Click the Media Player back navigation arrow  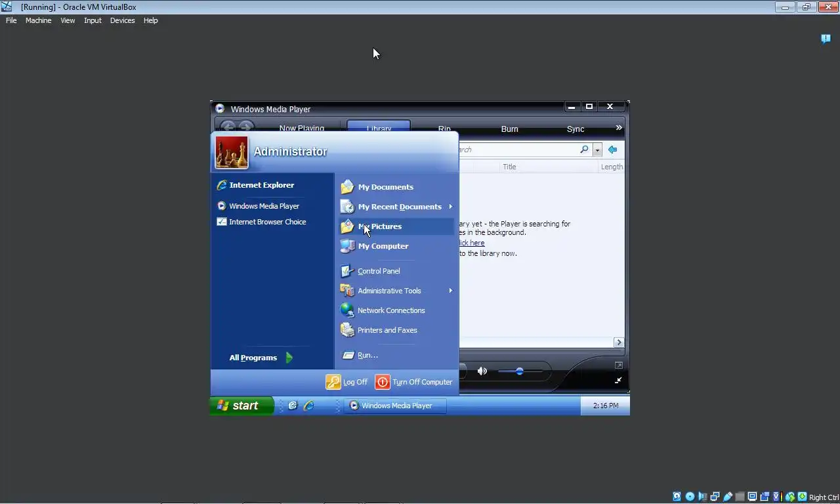click(228, 127)
